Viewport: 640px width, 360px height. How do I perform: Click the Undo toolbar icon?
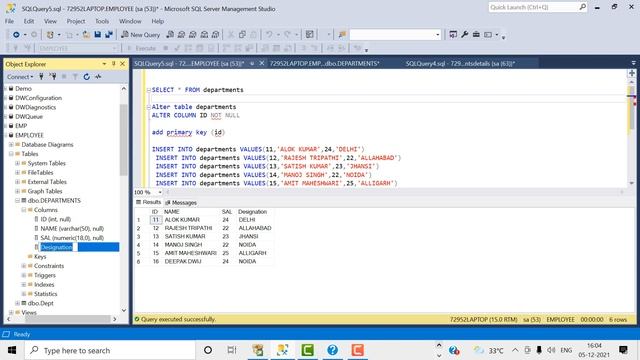click(x=269, y=35)
